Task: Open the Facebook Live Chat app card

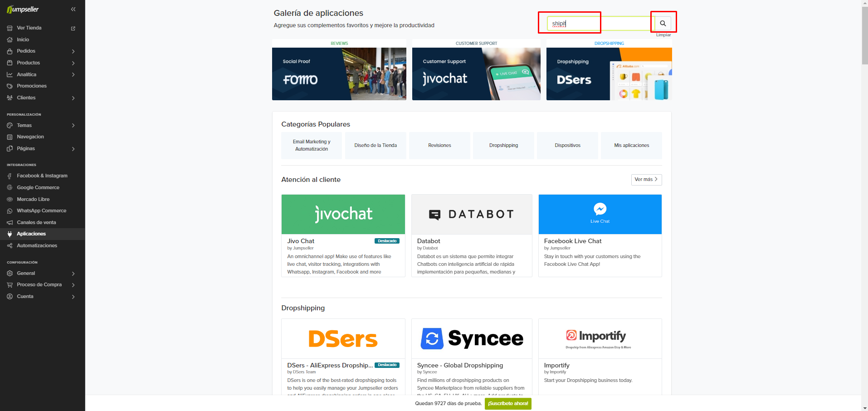Action: pos(600,235)
